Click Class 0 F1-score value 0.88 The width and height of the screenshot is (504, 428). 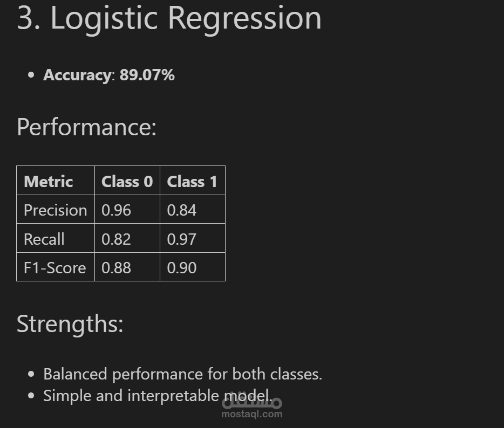click(x=116, y=268)
